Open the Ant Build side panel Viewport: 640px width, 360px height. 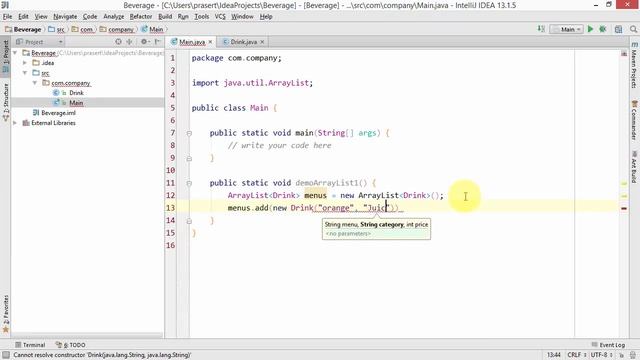tap(634, 167)
